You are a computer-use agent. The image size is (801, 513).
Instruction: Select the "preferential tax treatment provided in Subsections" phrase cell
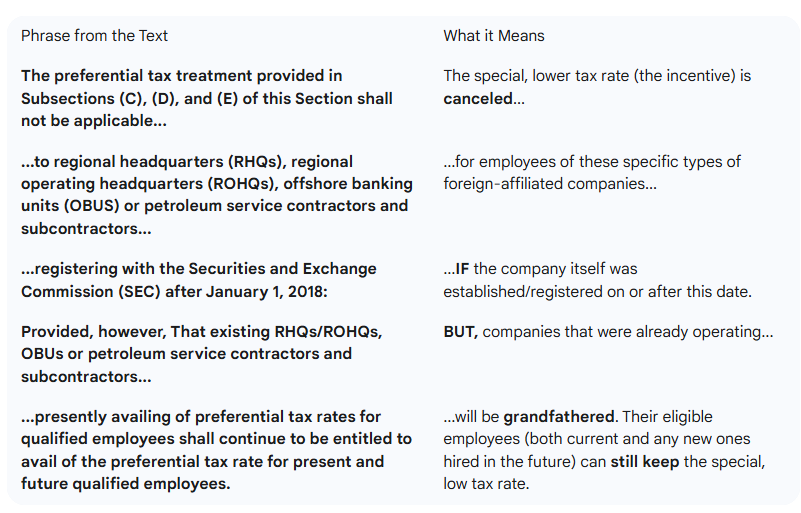click(206, 98)
